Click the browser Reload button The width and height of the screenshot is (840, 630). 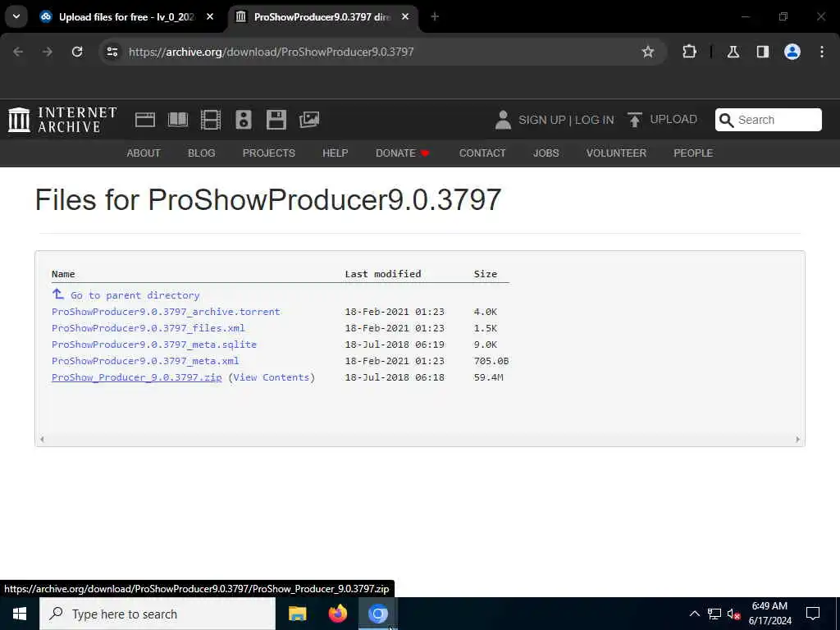77,52
